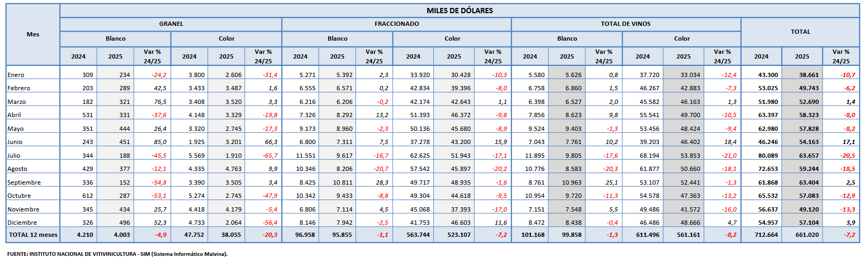Image resolution: width=868 pixels, height=259 pixels.
Task: Select the Diciembre row label
Action: [22, 223]
